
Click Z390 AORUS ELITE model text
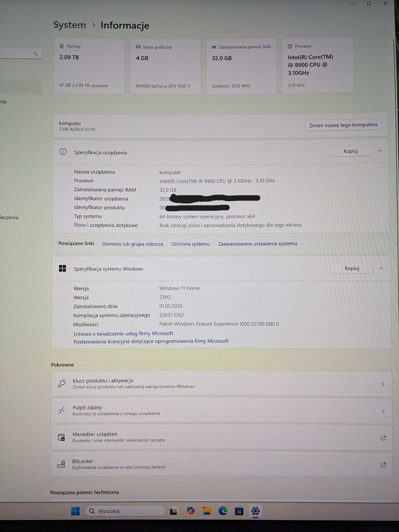click(77, 129)
